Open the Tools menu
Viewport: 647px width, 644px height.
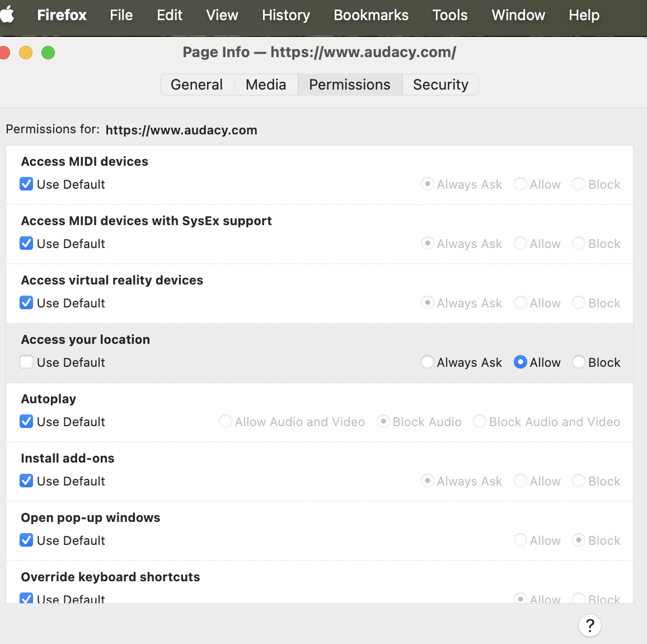point(449,15)
